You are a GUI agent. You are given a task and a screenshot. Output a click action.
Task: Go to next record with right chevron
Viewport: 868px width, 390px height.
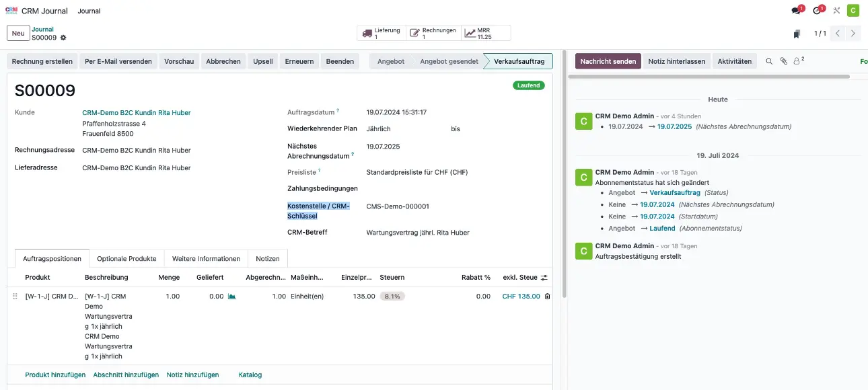853,34
